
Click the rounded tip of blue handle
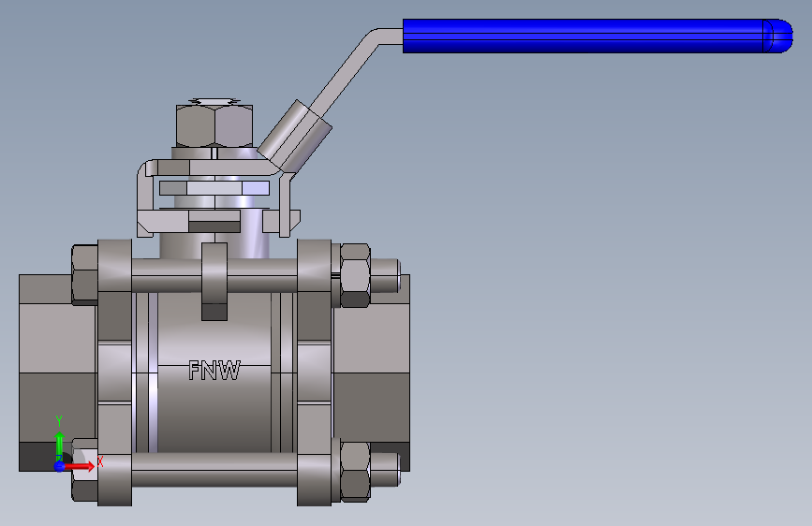(x=778, y=36)
